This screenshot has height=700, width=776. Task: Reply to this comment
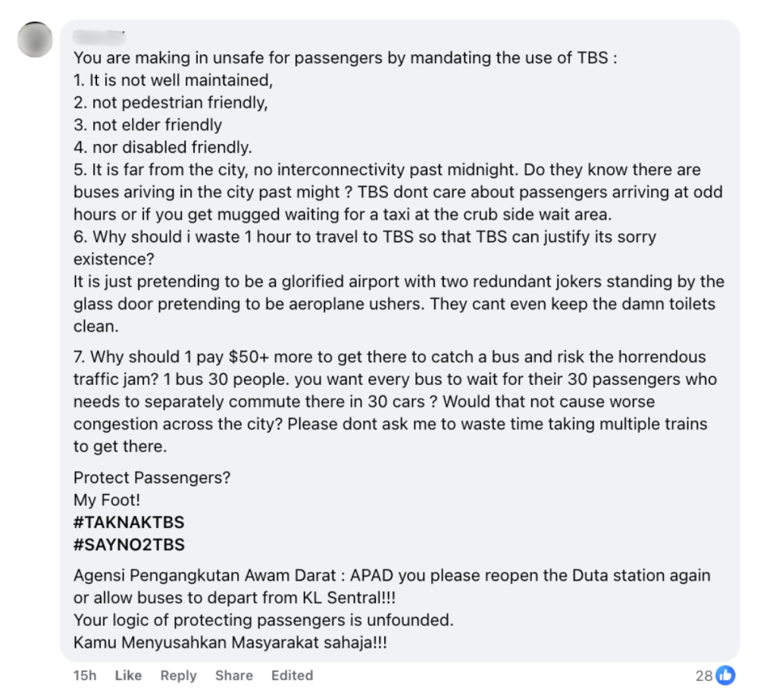[178, 675]
